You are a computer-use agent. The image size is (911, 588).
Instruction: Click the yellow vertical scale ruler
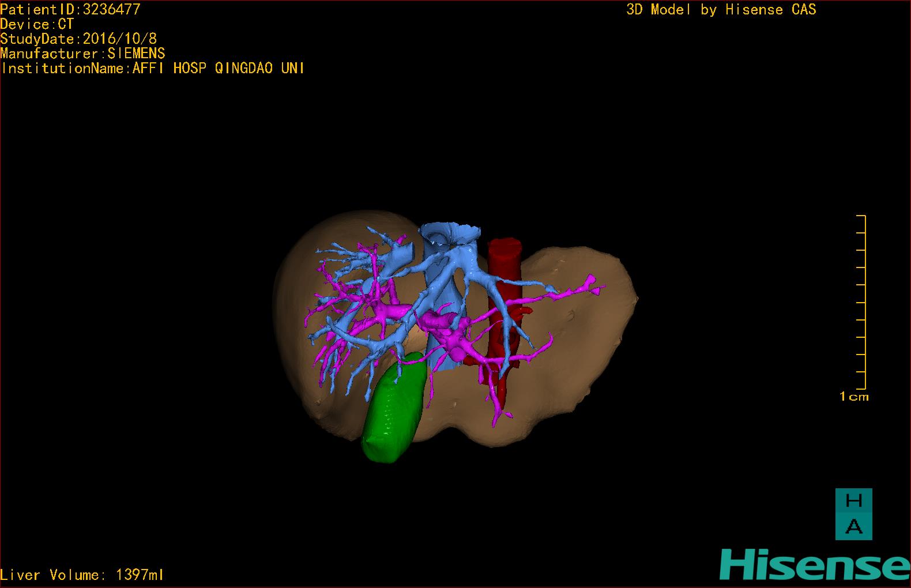[x=861, y=302]
